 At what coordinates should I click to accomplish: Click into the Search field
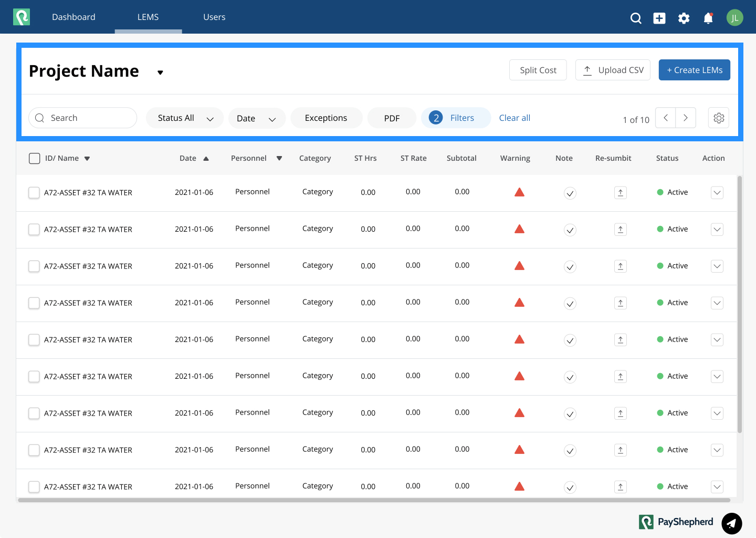83,118
